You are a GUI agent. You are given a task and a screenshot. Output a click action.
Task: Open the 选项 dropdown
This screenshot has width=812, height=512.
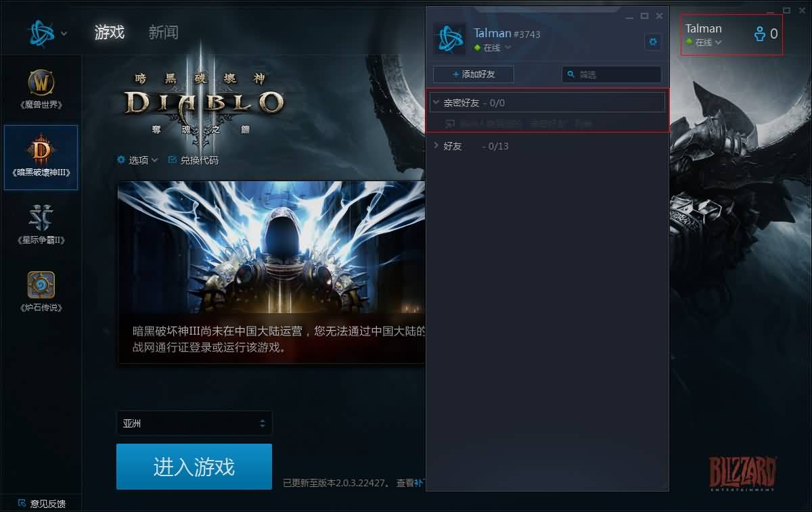137,160
